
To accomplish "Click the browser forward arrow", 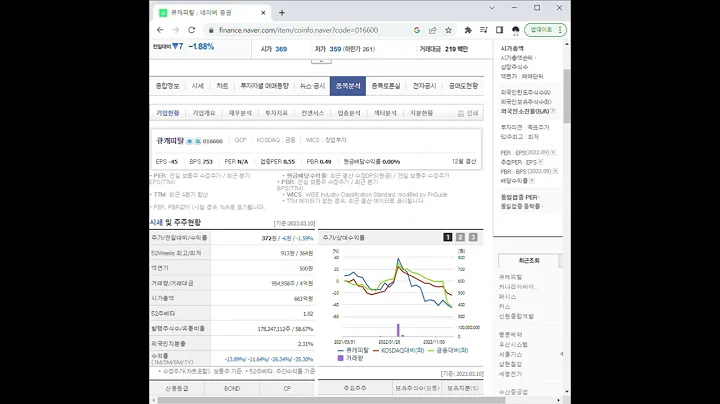I will 175,30.
